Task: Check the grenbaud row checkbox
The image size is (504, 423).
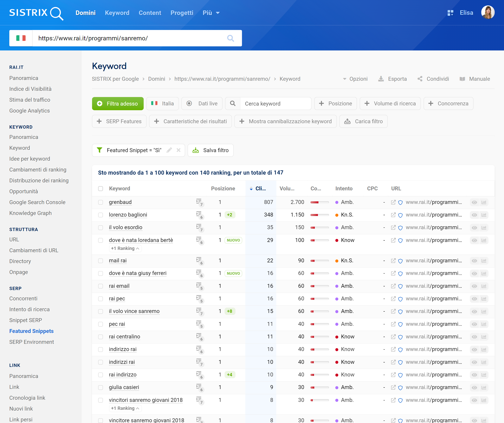Action: pos(101,202)
